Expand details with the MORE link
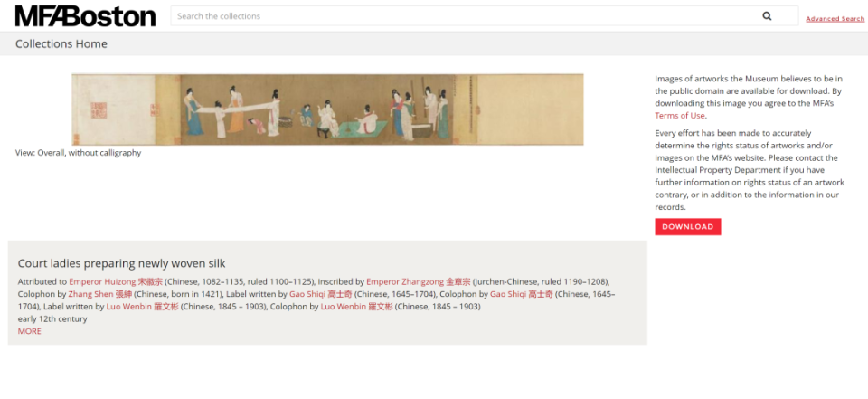This screenshot has width=868, height=399. (x=29, y=331)
